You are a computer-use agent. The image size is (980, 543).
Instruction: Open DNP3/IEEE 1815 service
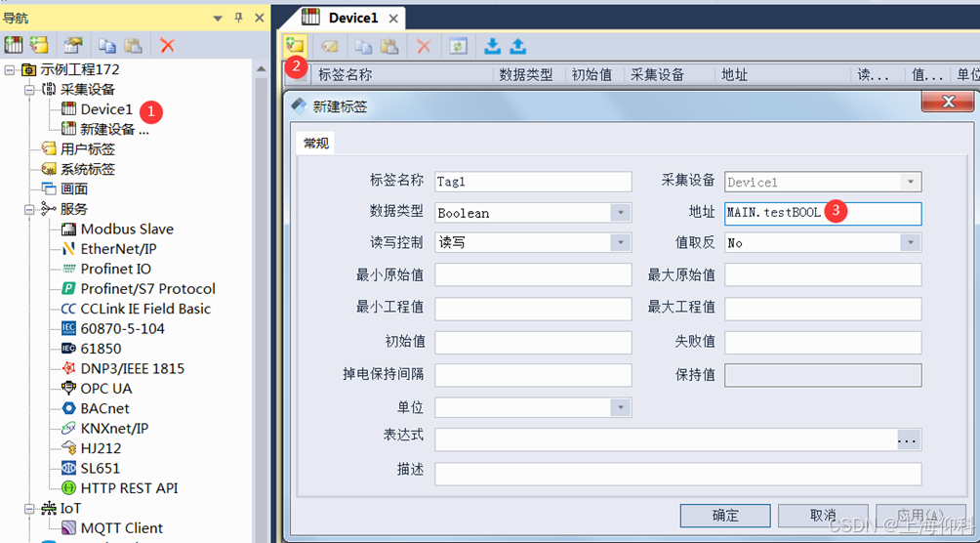pos(123,368)
